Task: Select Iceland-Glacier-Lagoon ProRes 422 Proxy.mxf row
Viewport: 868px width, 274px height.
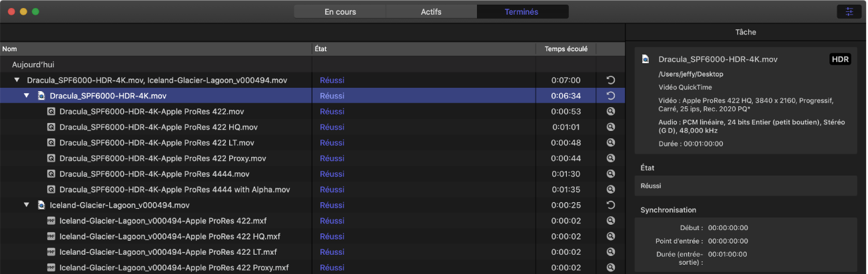Action: 173,268
